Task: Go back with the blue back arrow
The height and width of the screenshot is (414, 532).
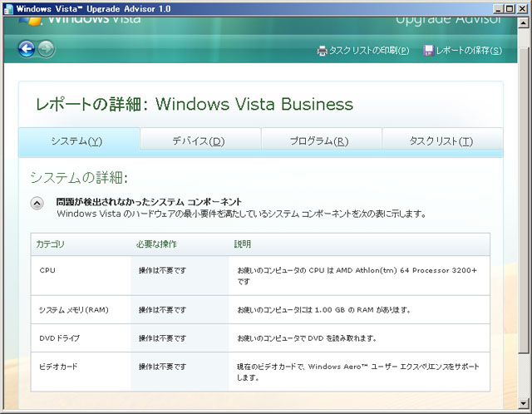Action: (x=27, y=49)
